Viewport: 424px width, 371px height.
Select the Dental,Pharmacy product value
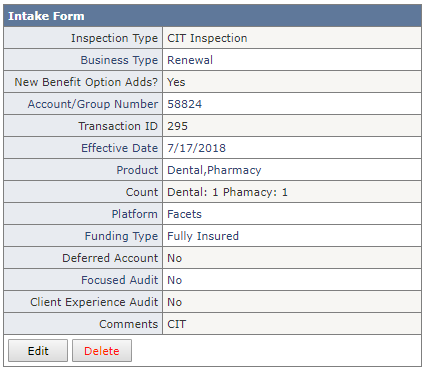(x=214, y=170)
